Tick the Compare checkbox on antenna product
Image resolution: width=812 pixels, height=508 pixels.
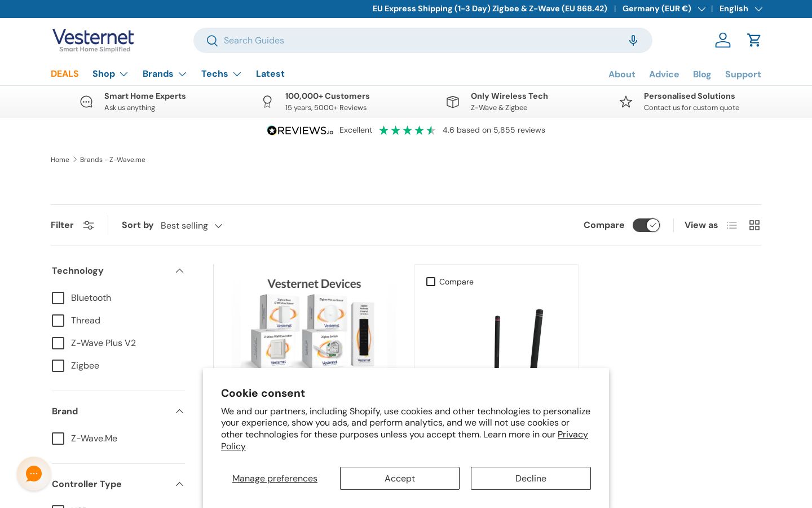pos(431,282)
